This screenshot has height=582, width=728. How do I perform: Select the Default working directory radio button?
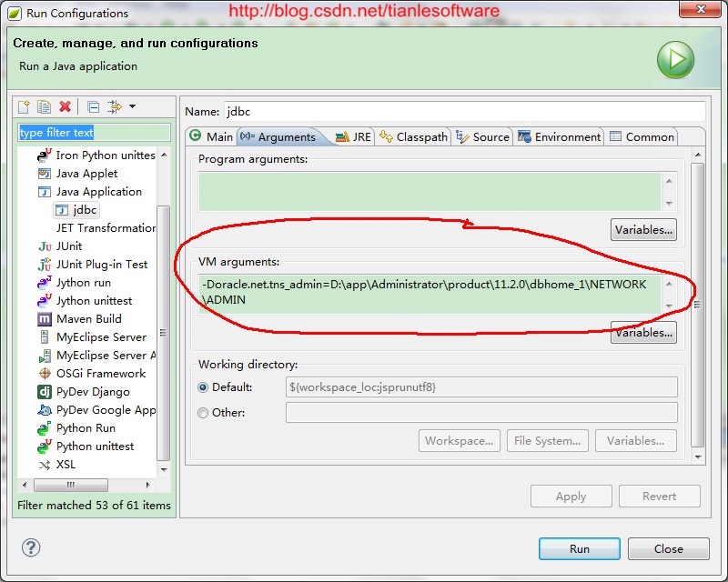click(x=203, y=387)
